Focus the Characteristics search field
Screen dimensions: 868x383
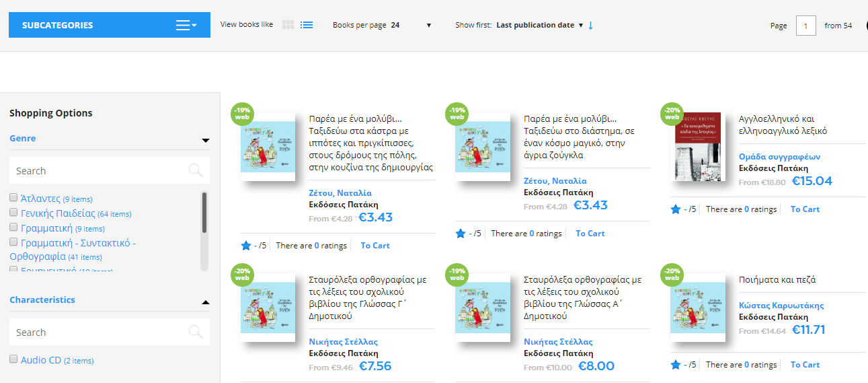coord(110,332)
